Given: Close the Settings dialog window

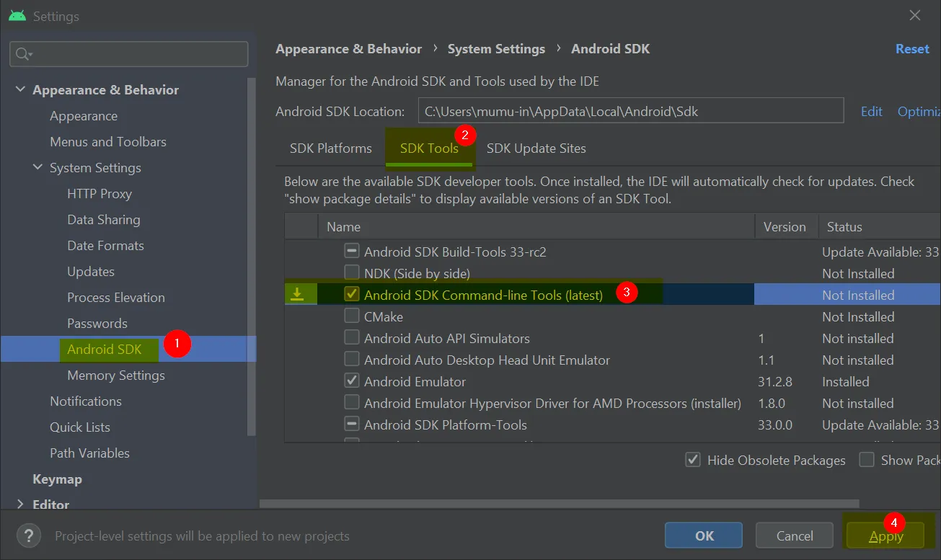Looking at the screenshot, I should coord(914,15).
